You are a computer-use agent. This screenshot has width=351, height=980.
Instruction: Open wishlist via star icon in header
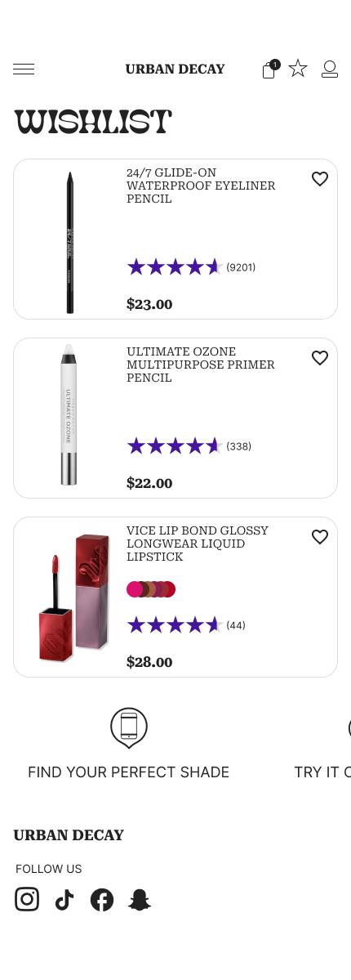298,69
